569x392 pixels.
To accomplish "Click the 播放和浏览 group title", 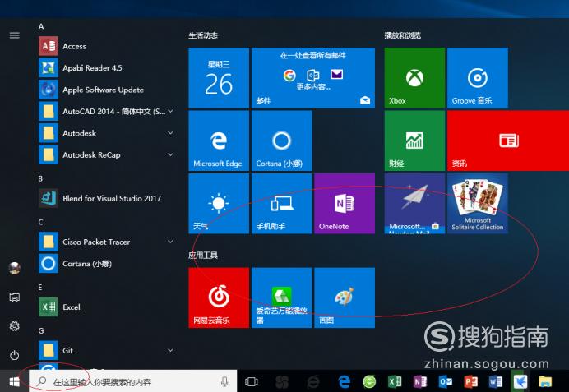I will [x=403, y=35].
